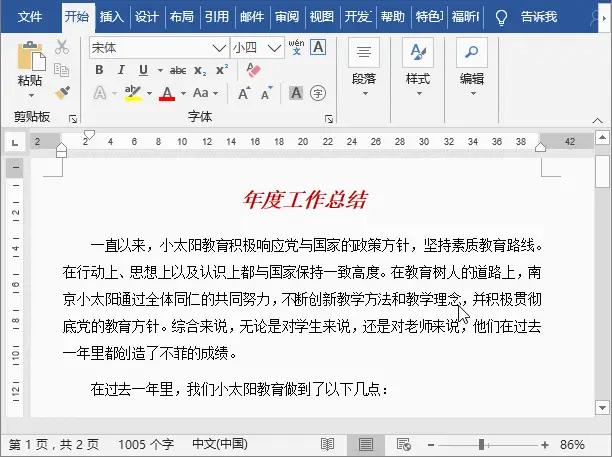The width and height of the screenshot is (612, 457).
Task: Click the zoom slider handle
Action: (482, 445)
